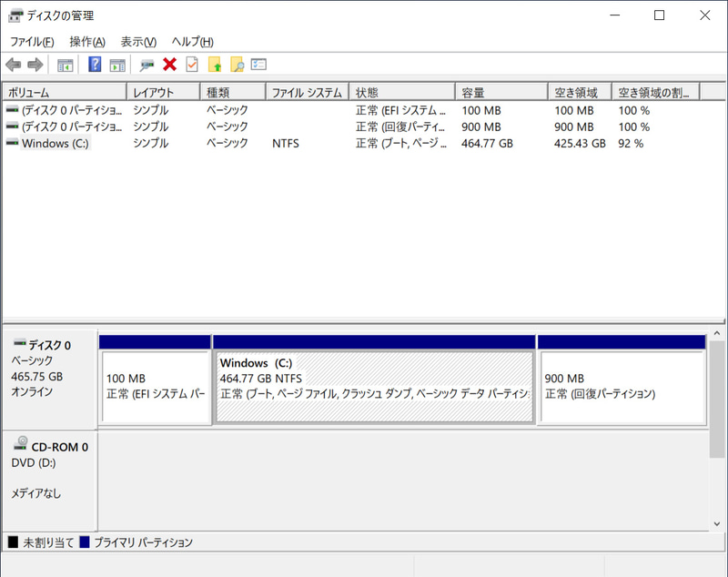Sort by 状態 column header

tap(402, 92)
